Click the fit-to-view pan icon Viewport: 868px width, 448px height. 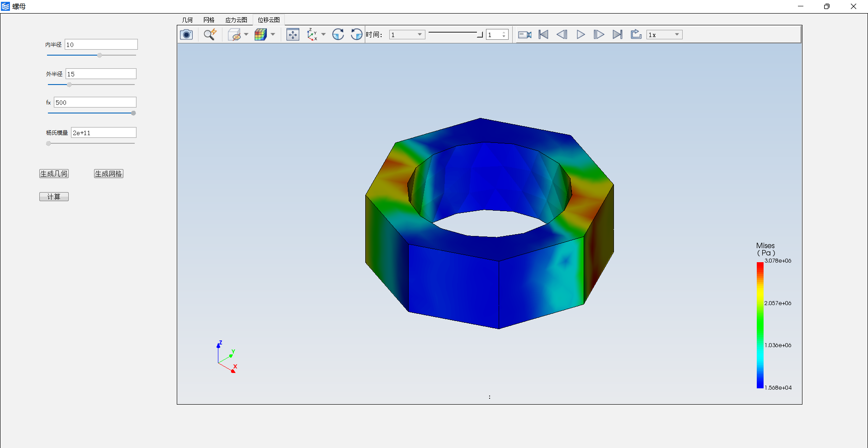point(293,35)
